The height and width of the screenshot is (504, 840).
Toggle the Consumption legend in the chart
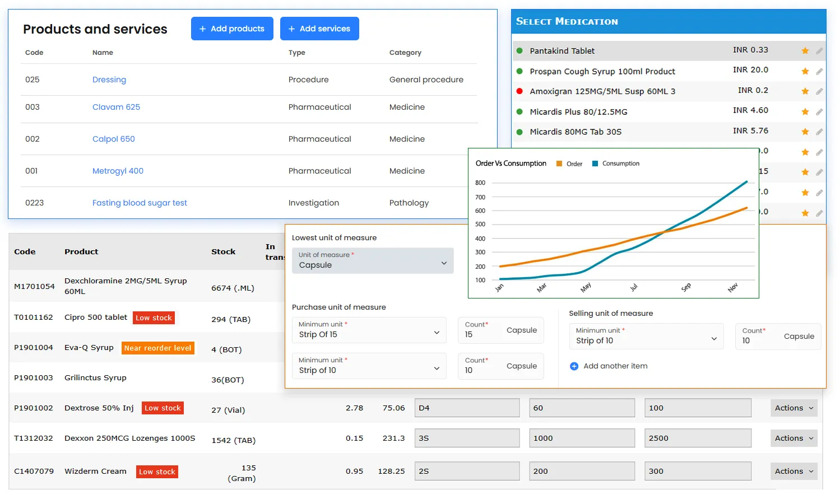615,164
